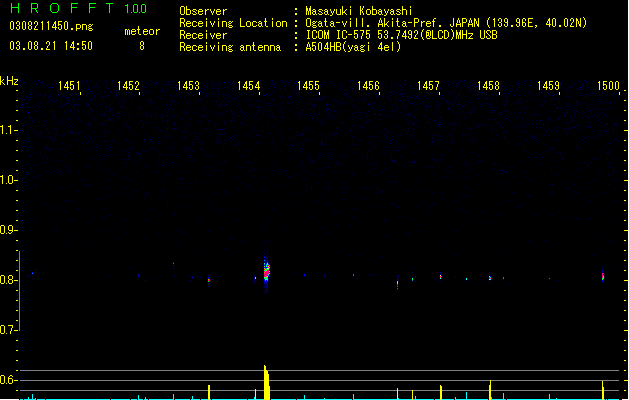Click the 0.6 kHz axis label

point(7,380)
